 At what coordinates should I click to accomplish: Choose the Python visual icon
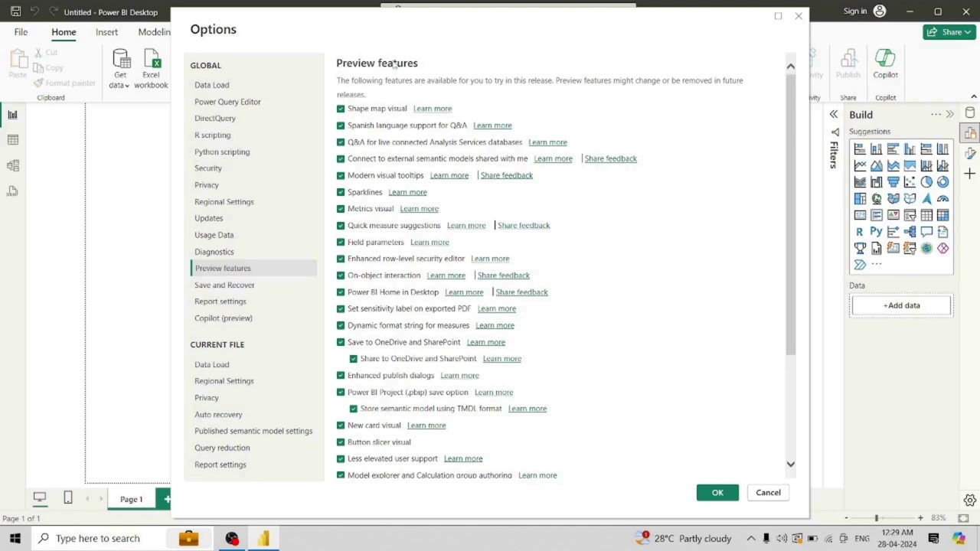(877, 231)
